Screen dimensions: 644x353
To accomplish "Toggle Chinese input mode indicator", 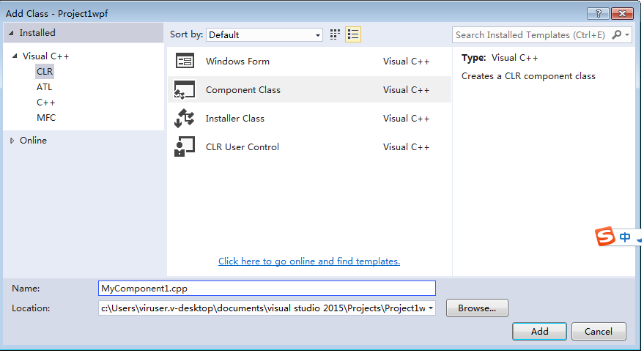I will click(625, 237).
